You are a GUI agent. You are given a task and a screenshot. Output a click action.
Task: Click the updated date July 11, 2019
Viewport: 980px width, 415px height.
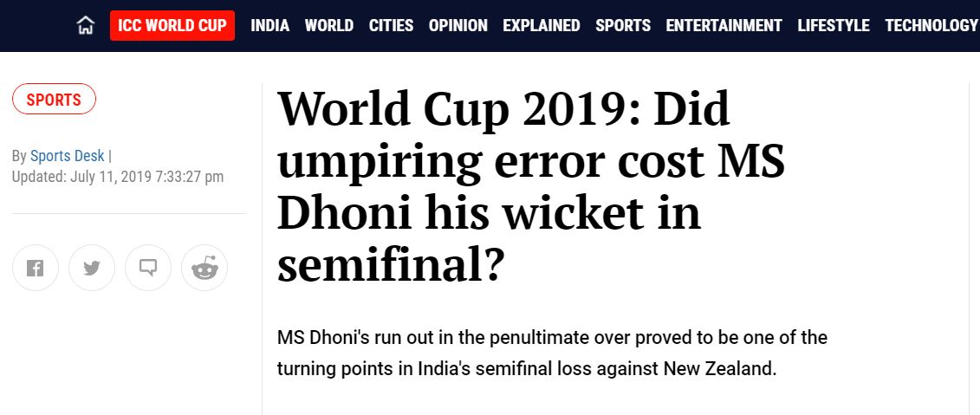[x=109, y=177]
